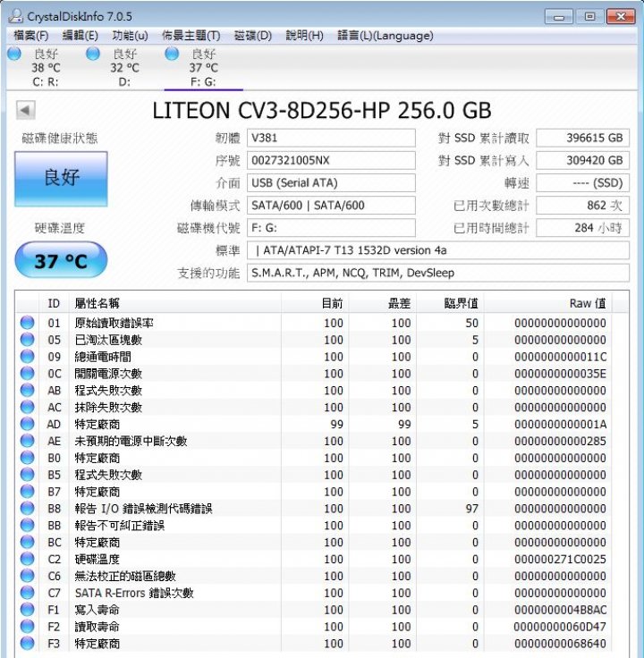Click the ID column header

click(54, 303)
